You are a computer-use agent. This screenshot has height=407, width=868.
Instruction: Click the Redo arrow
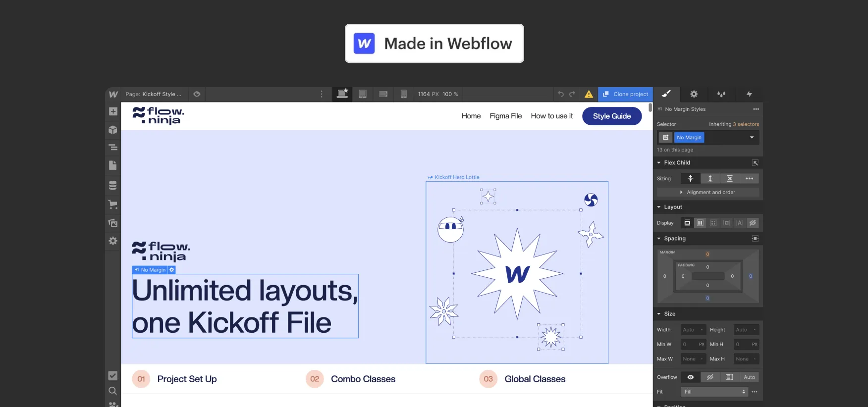[572, 94]
